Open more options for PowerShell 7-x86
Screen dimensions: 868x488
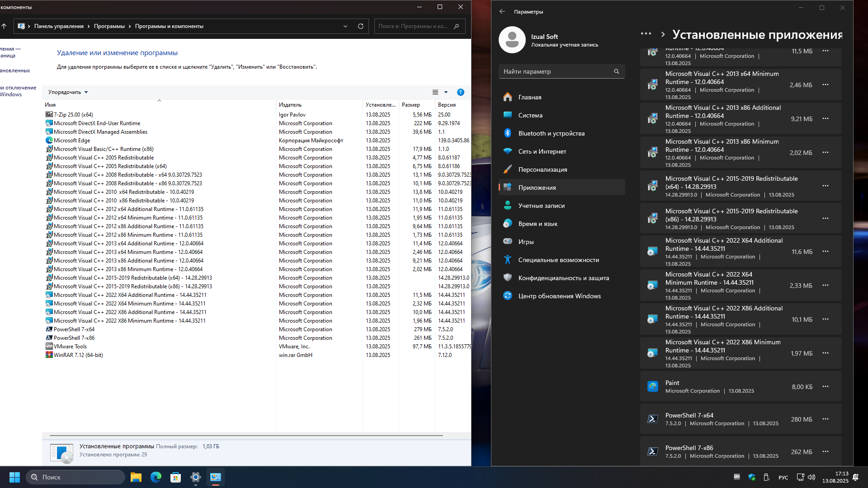[826, 451]
